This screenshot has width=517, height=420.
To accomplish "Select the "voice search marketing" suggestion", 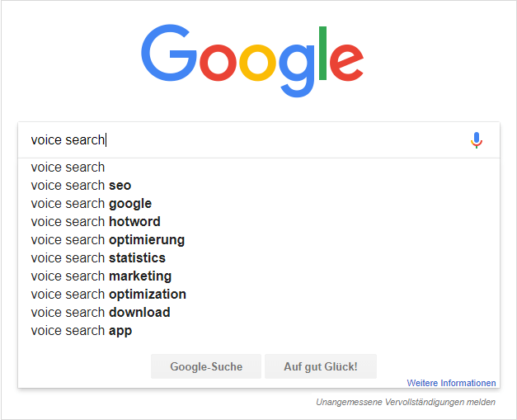I will pyautogui.click(x=101, y=276).
